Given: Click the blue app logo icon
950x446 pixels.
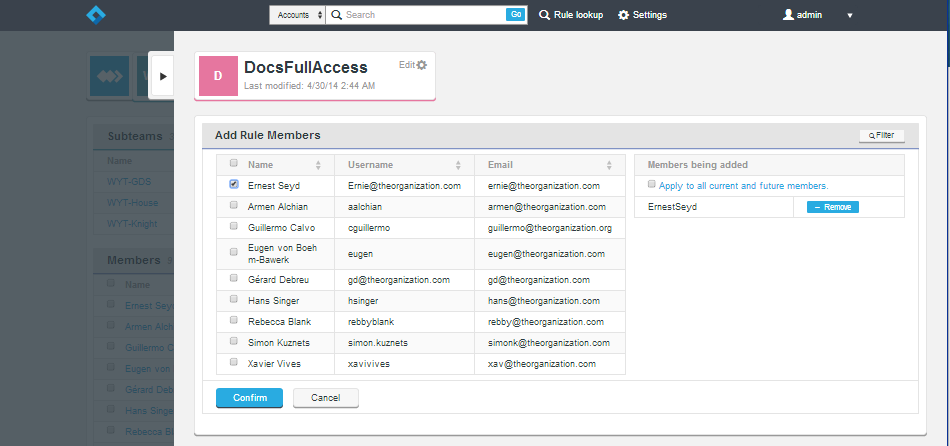Looking at the screenshot, I should tap(96, 15).
